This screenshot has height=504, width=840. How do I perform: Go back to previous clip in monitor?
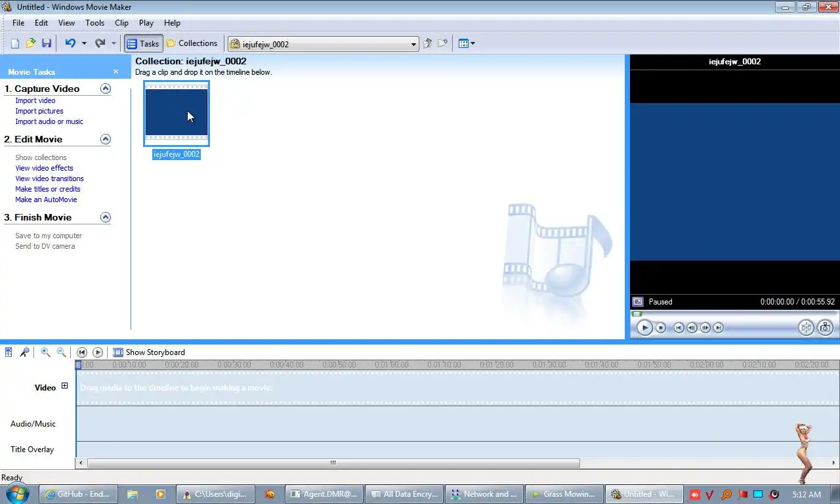pos(679,327)
